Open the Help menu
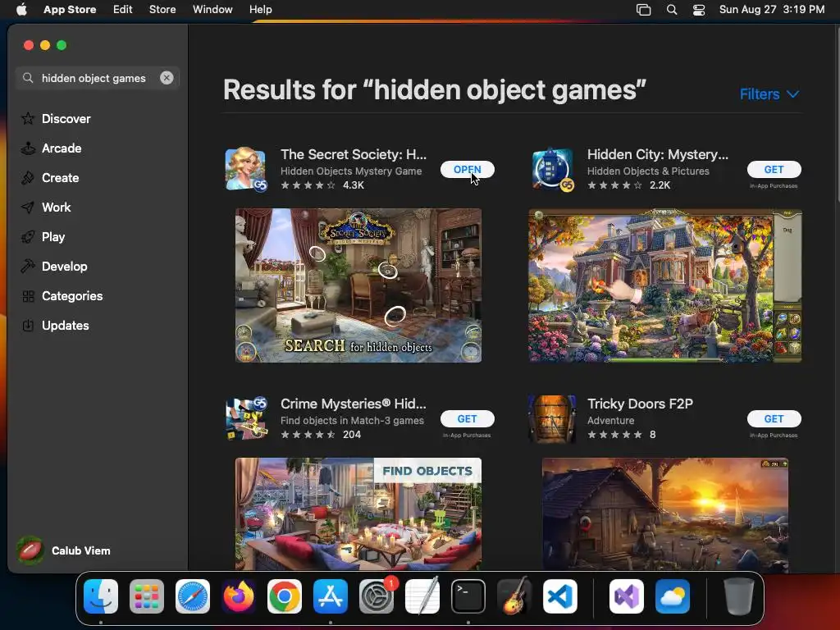The height and width of the screenshot is (630, 840). click(x=260, y=10)
